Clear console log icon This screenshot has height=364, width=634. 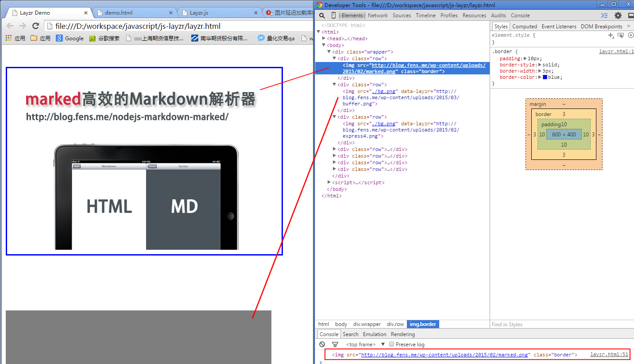322,344
